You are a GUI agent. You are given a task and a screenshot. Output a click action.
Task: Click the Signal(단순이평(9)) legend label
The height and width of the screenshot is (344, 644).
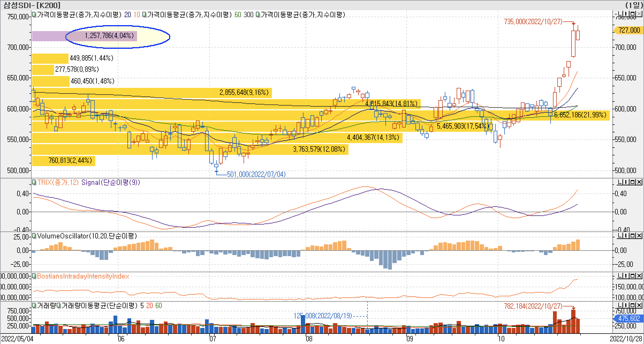[111, 182]
